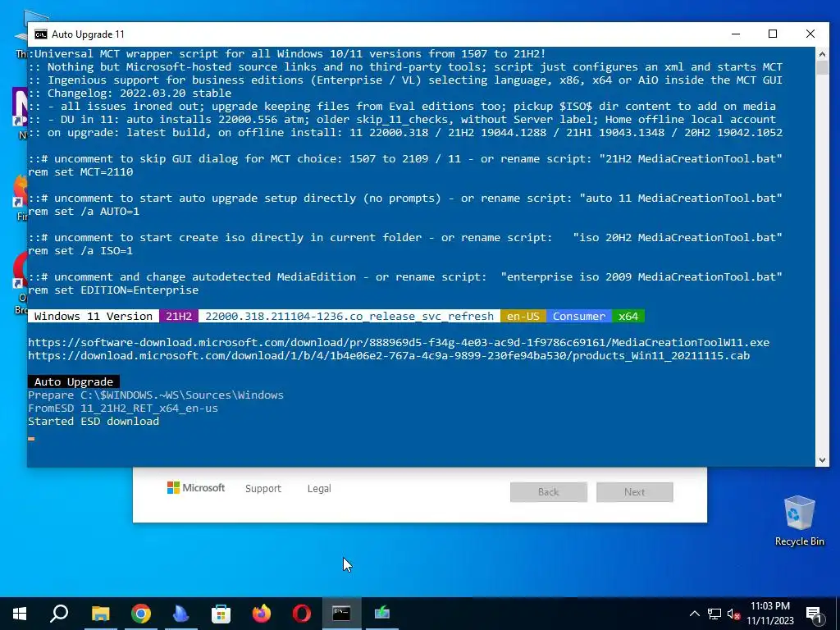Click the console vertical scrollbar thumb
The image size is (840, 630).
pyautogui.click(x=822, y=67)
